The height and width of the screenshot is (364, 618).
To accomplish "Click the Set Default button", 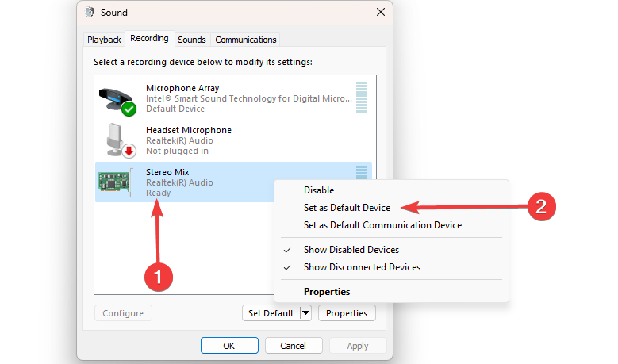I will 271,313.
